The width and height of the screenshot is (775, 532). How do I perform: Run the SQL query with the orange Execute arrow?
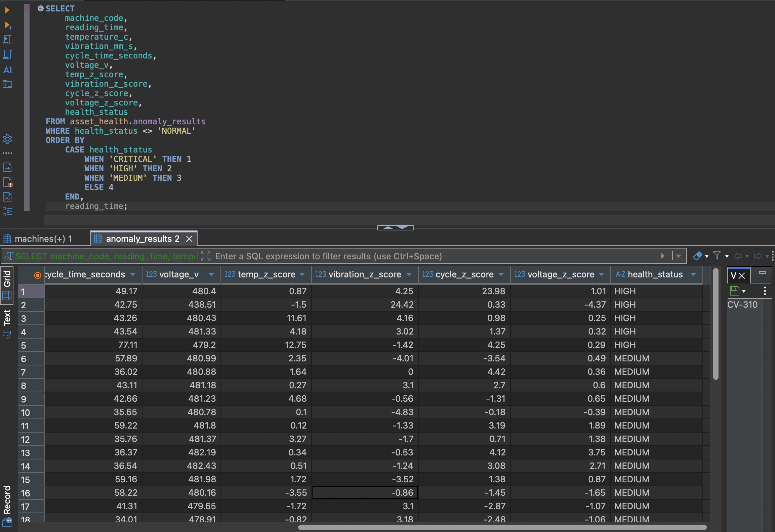[7, 10]
